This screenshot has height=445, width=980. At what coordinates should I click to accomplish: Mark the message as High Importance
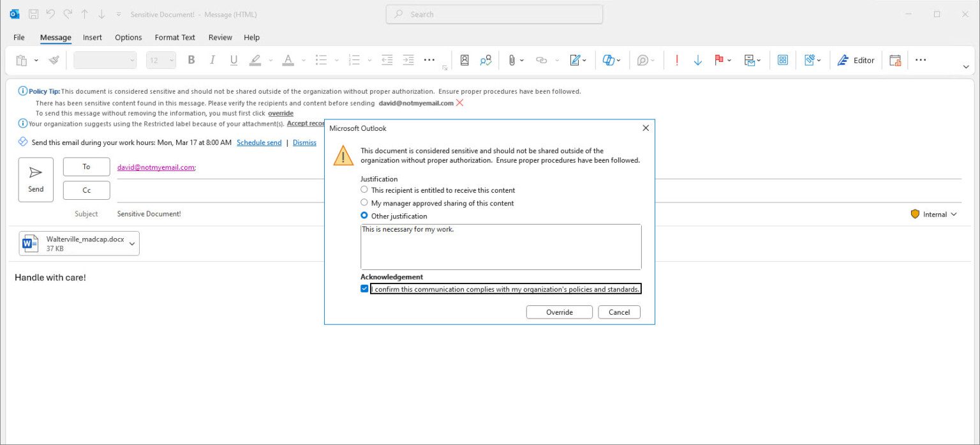(x=676, y=59)
